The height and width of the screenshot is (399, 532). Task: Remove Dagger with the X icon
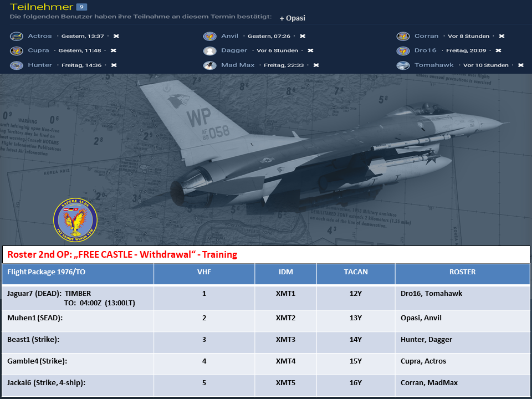click(x=310, y=50)
